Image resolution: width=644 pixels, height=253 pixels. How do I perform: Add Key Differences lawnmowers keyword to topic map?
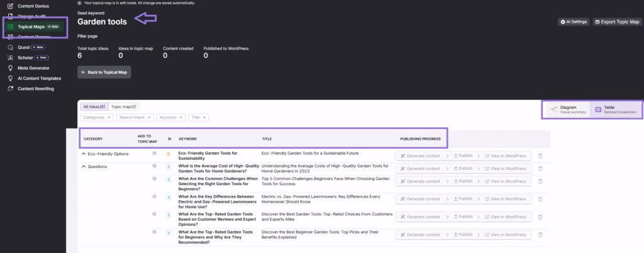pos(154,197)
